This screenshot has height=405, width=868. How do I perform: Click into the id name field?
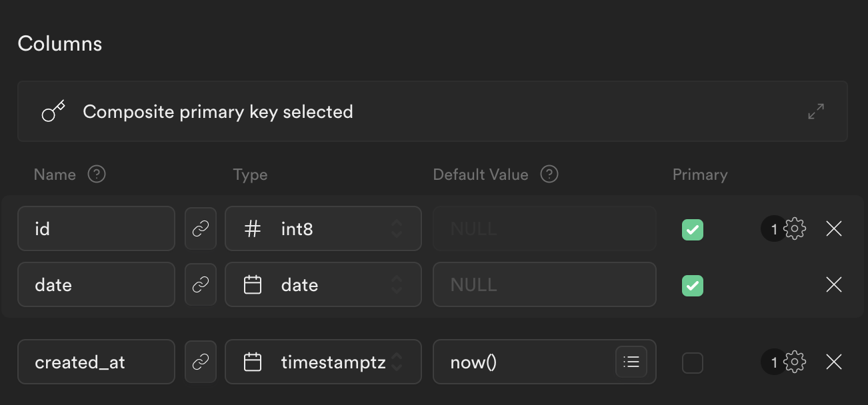pyautogui.click(x=96, y=228)
